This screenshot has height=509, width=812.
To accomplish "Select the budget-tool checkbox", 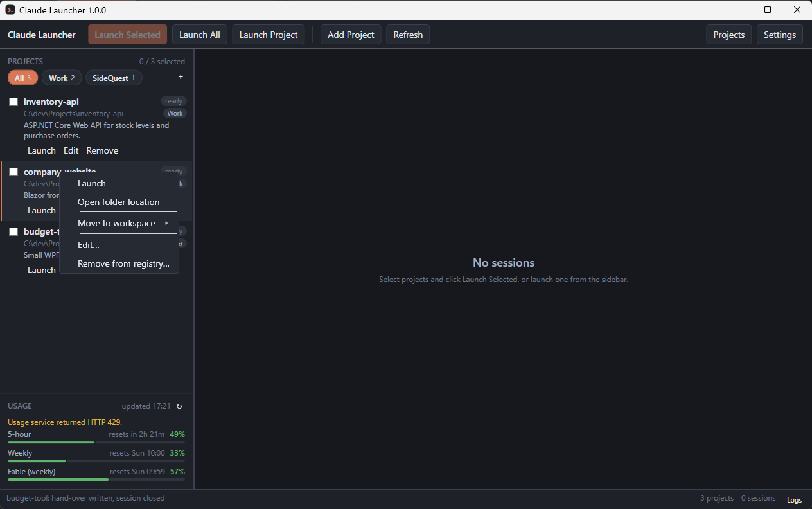I will tap(13, 231).
